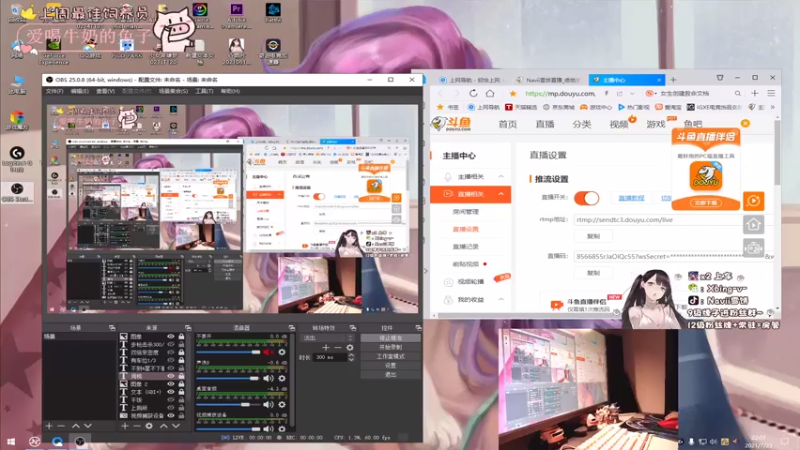Collapse the 直播相关 sidebar section
The image size is (800, 450).
point(501,194)
